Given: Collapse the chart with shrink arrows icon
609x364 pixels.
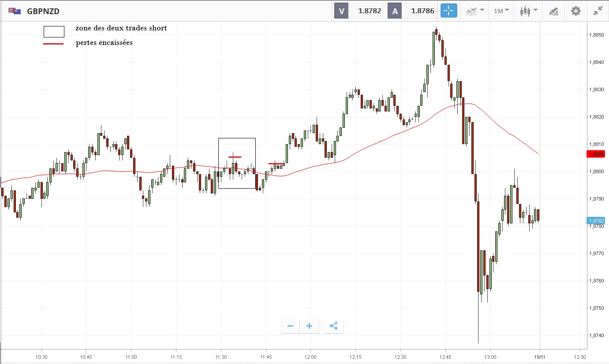Looking at the screenshot, I should [598, 11].
